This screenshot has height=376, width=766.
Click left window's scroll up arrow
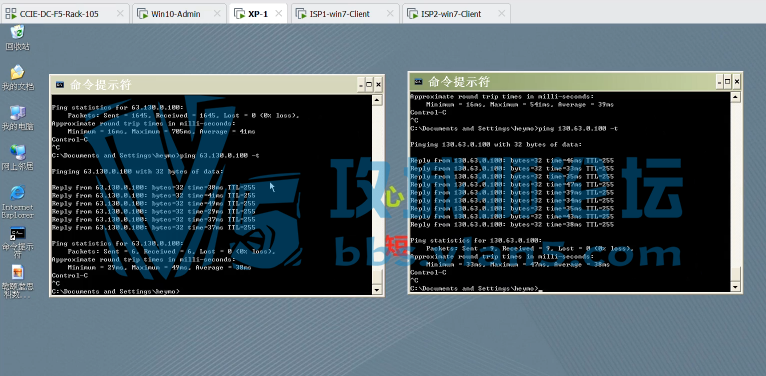[377, 101]
